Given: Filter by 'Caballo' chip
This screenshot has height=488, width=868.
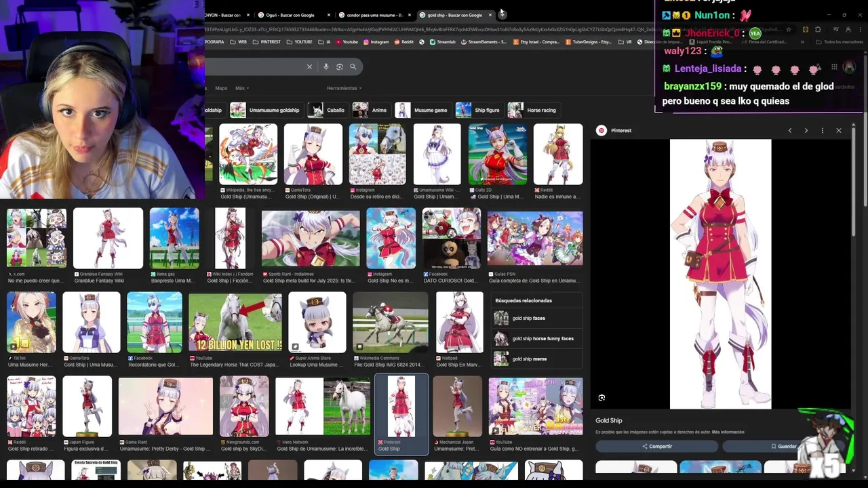Looking at the screenshot, I should click(x=327, y=110).
